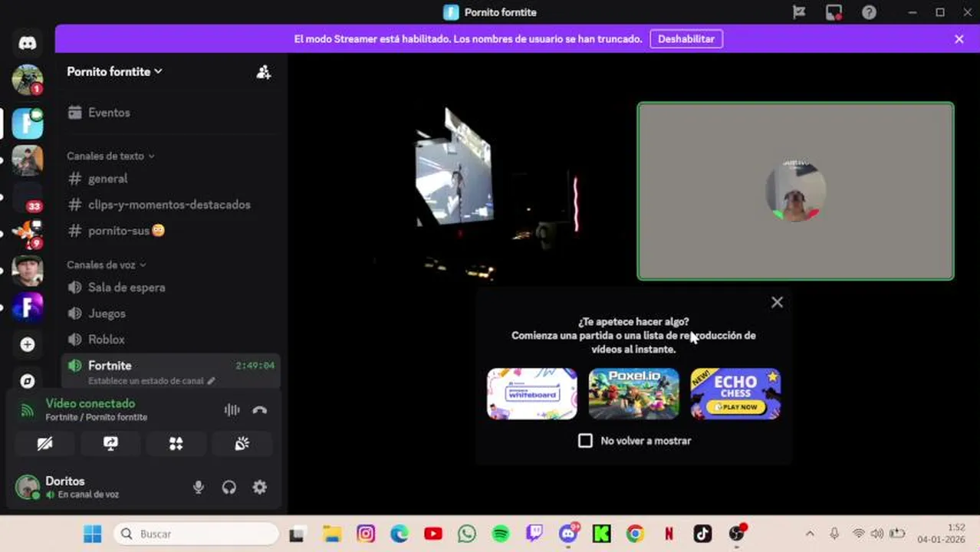
Task: Launch the Whiteboard activity thumbnail
Action: click(532, 394)
